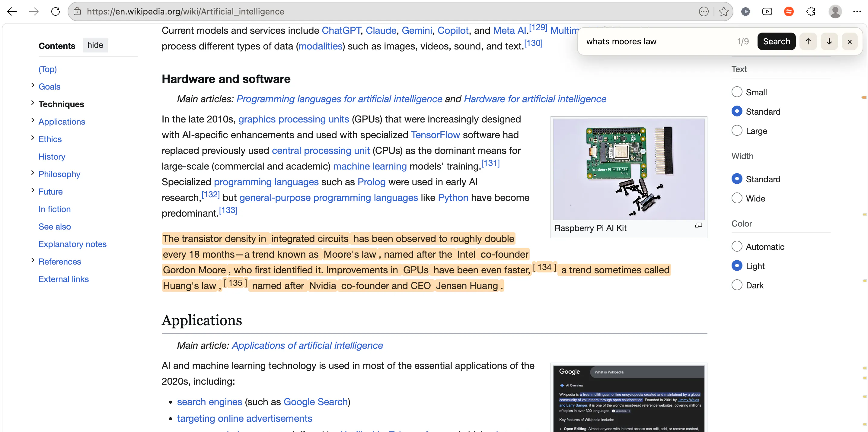Go to History in the contents
The width and height of the screenshot is (868, 432).
point(52,157)
